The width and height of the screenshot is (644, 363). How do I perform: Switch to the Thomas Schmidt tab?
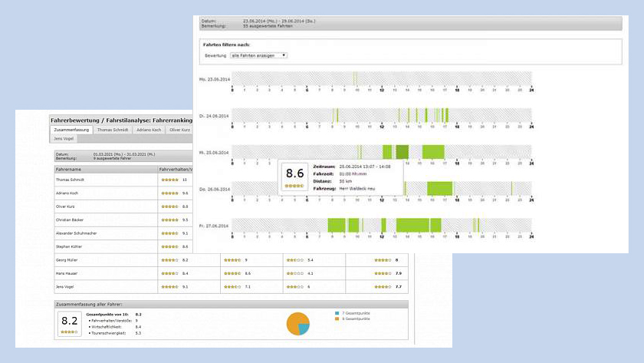pos(113,130)
